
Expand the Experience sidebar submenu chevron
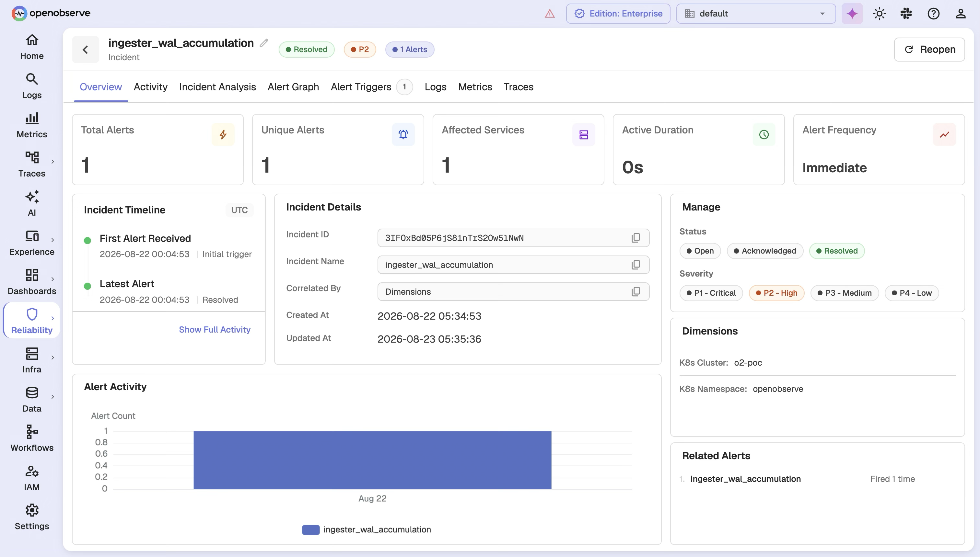[52, 240]
